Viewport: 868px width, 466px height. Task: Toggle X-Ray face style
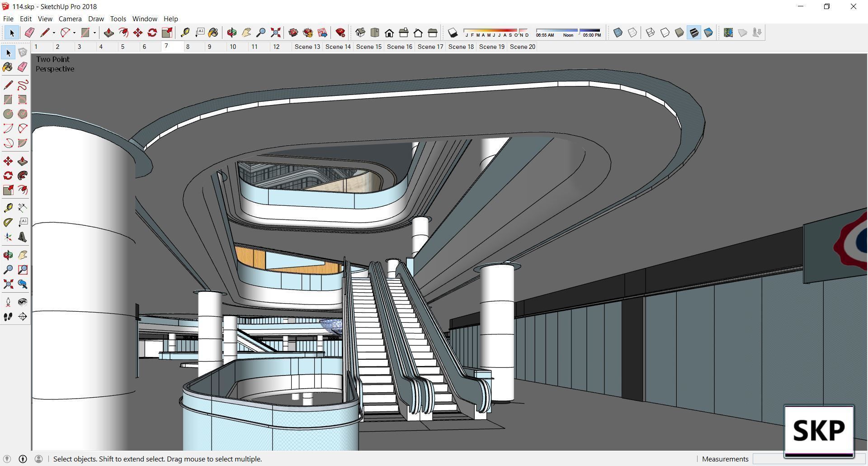tap(618, 33)
